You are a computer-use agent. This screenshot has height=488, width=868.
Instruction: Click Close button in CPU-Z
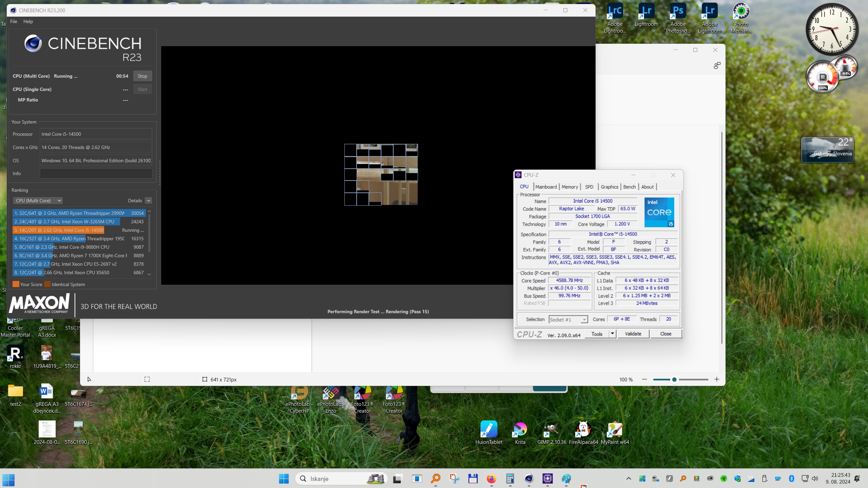pos(666,334)
